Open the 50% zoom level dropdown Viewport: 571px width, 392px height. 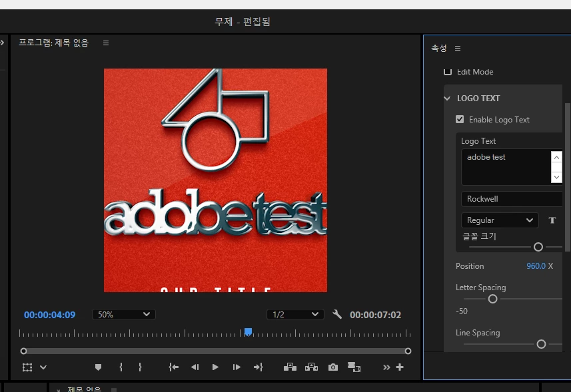pos(124,314)
